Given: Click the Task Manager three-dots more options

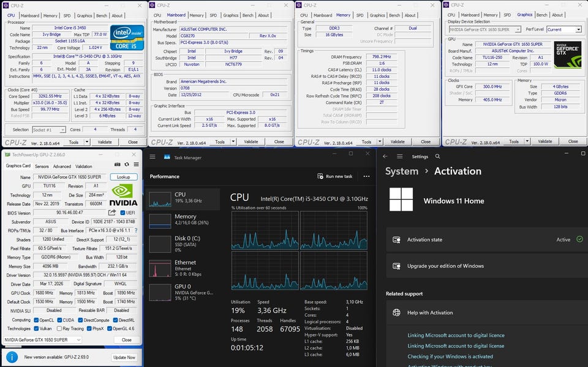Looking at the screenshot, I should coord(366,176).
